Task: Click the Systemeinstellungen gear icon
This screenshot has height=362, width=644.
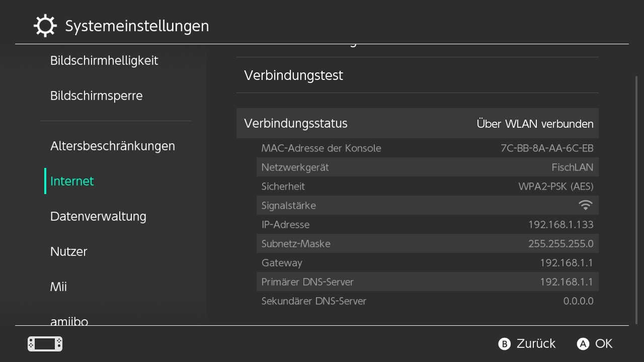Action: pos(45,26)
